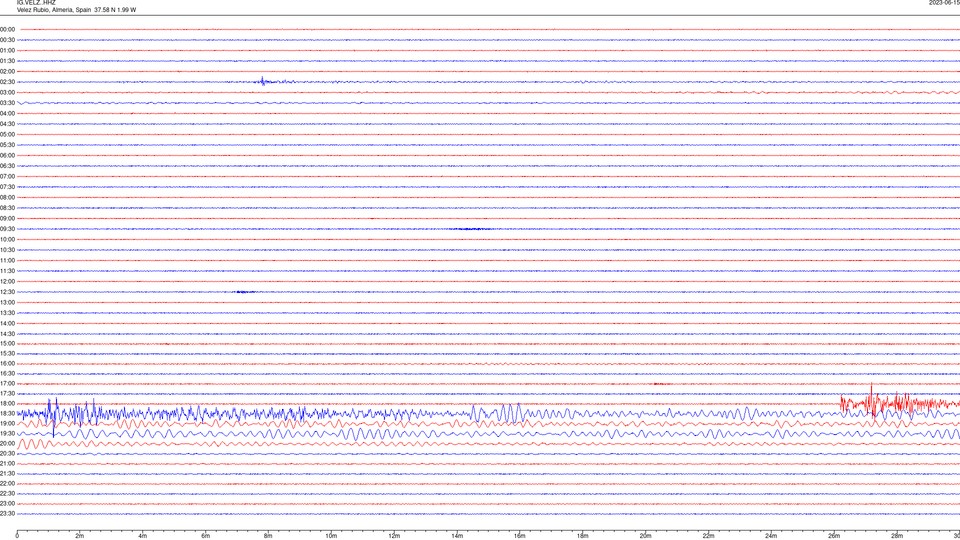Select the 24m axis tick label
Screen dimensions: 960x540
(771, 536)
